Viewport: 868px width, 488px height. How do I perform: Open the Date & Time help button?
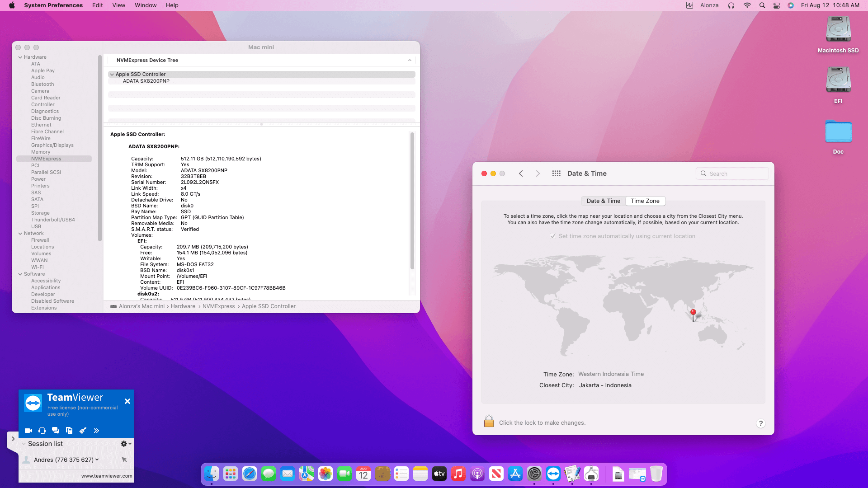click(x=761, y=423)
